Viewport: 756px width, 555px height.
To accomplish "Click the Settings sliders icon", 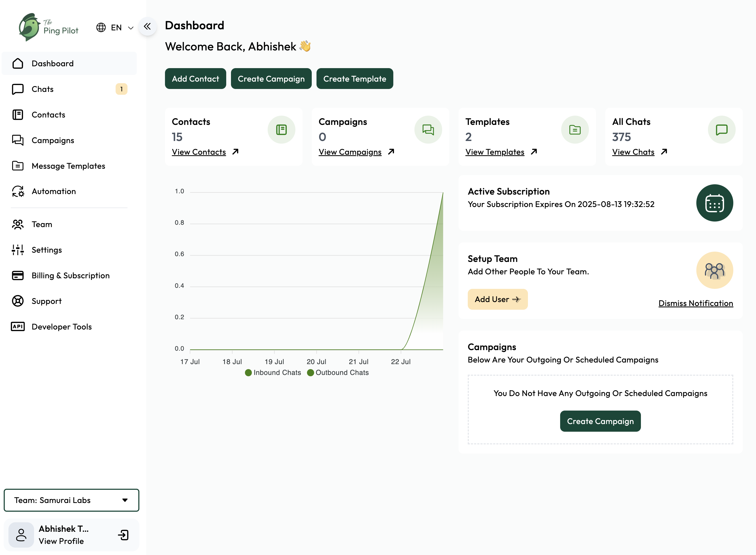I will [x=18, y=250].
